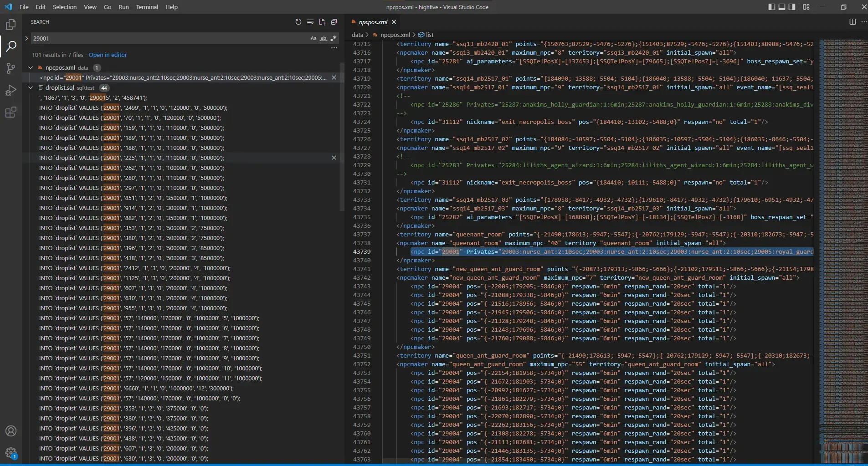Split the editor right
868x466 pixels.
tap(853, 22)
